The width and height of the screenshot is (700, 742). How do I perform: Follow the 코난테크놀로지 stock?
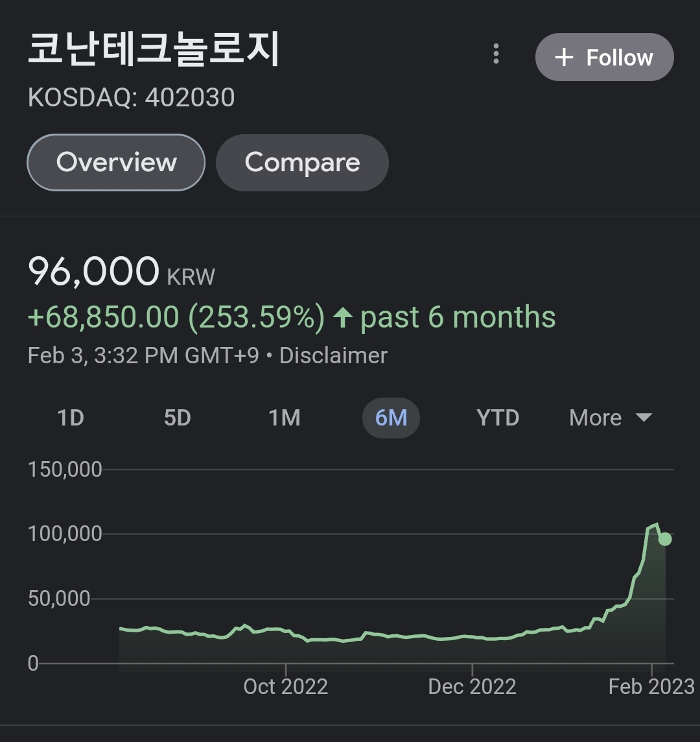pos(605,57)
